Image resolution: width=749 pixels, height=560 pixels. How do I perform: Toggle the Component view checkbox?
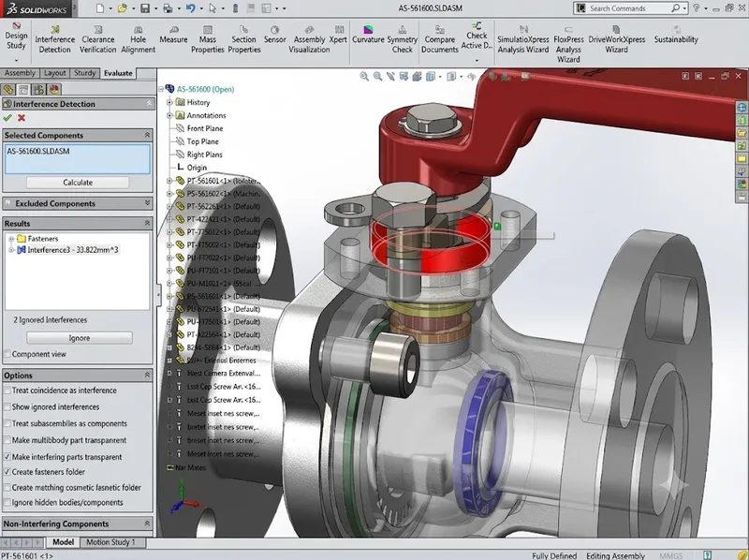tap(7, 354)
